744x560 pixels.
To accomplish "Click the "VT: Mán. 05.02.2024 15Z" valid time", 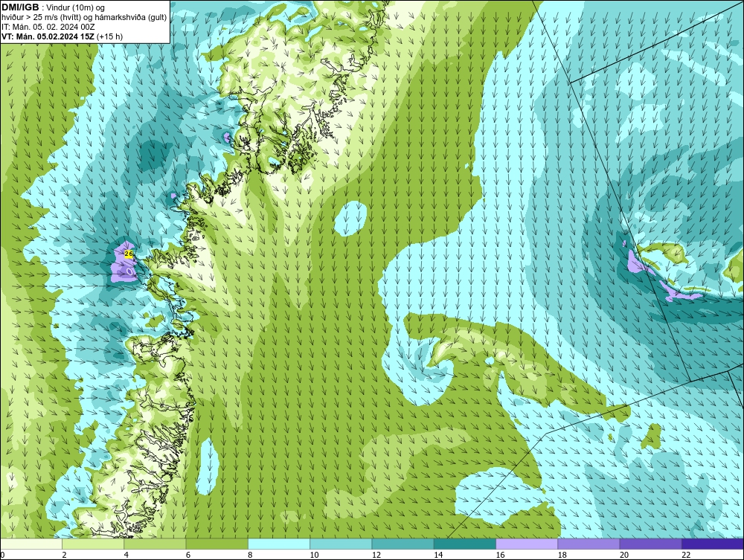I will coord(48,36).
